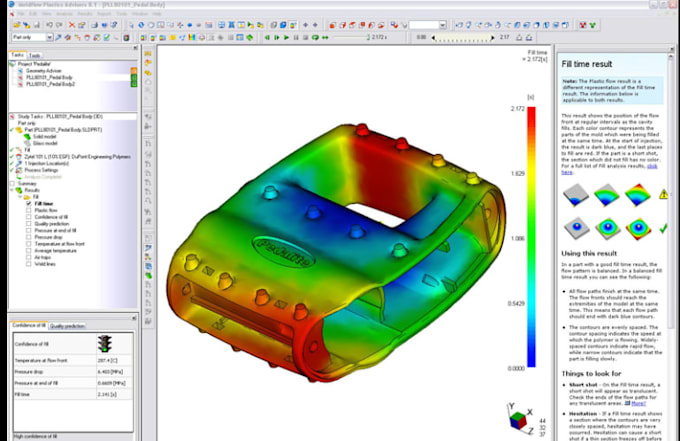
Task: Open the Part only dropdown
Action: click(x=49, y=38)
